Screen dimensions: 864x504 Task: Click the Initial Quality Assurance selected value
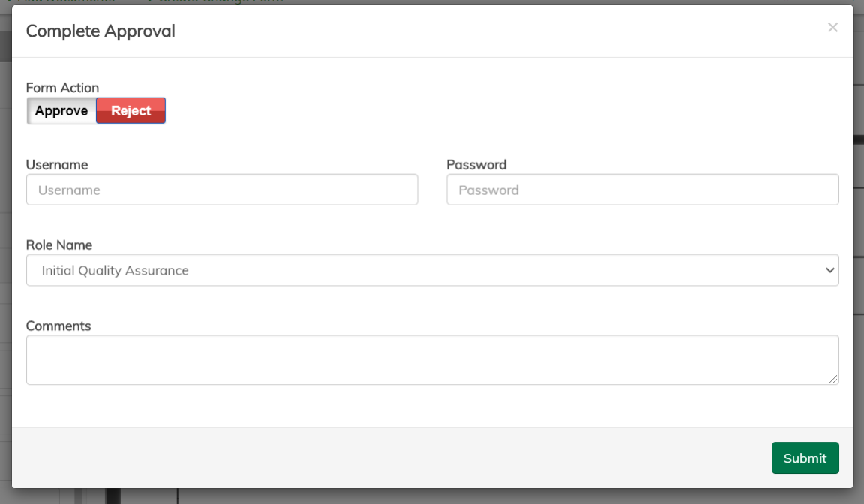click(x=115, y=270)
